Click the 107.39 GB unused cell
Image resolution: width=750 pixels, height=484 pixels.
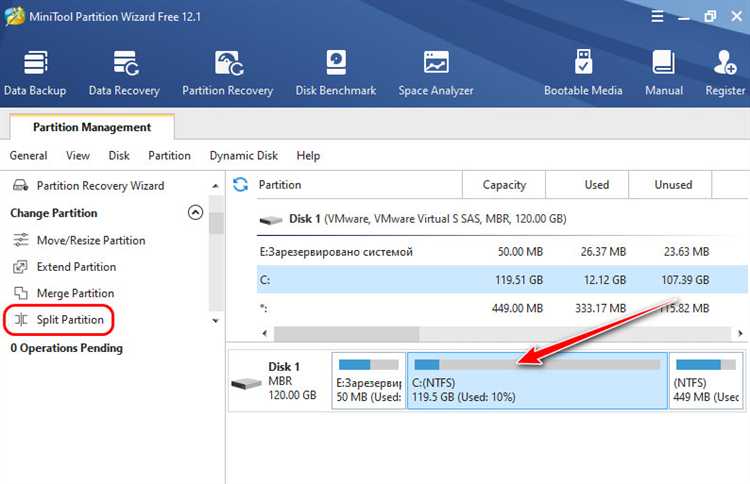coord(685,280)
